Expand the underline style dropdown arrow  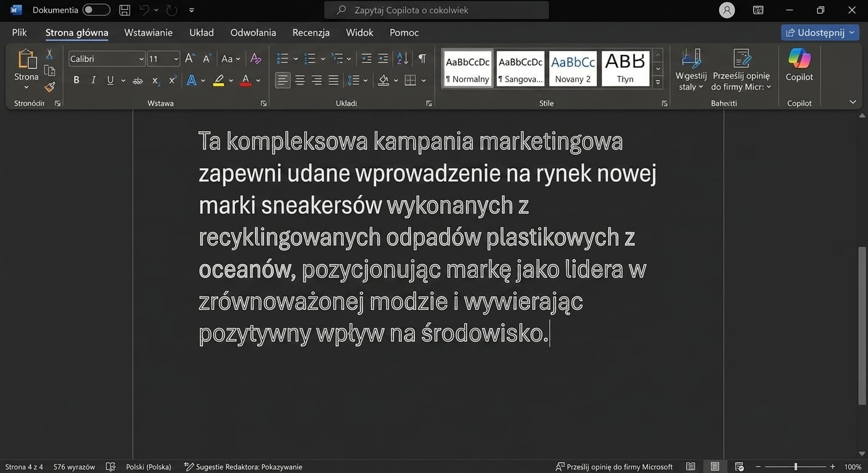pyautogui.click(x=123, y=80)
